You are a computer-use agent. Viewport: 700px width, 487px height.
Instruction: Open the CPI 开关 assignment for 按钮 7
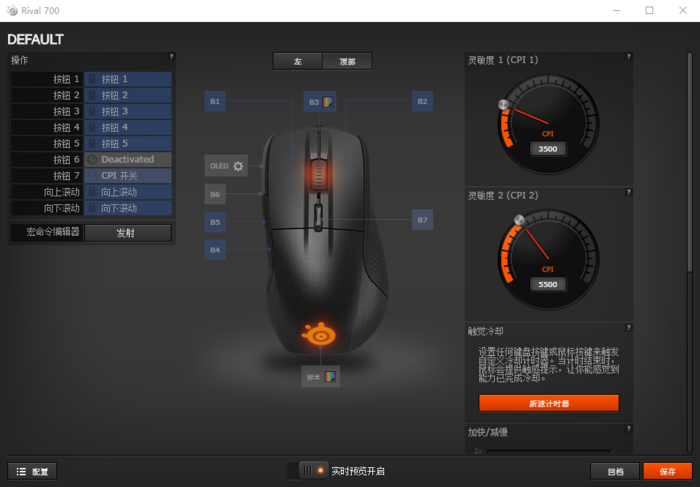pyautogui.click(x=128, y=175)
